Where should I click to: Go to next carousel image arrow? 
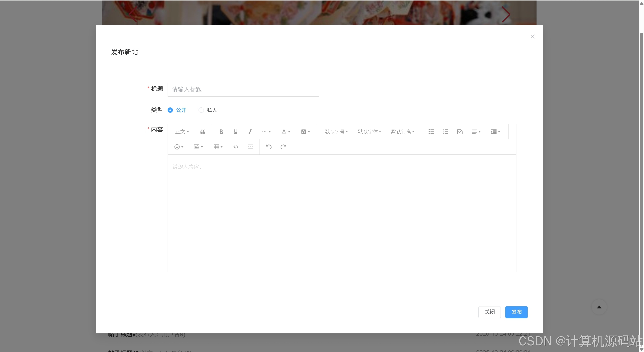click(x=506, y=15)
